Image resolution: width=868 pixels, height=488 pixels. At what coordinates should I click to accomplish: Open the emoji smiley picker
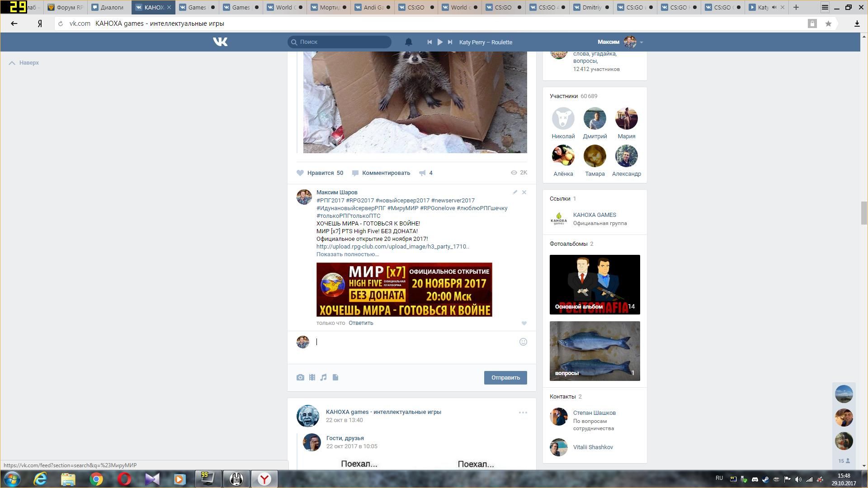523,342
